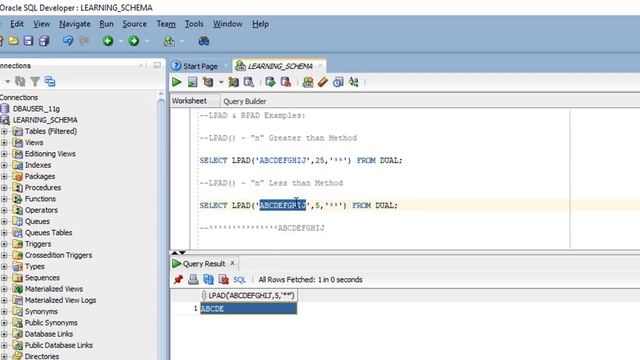Run Statement with green play icon
Viewport: 640px width, 360px height.
click(177, 82)
